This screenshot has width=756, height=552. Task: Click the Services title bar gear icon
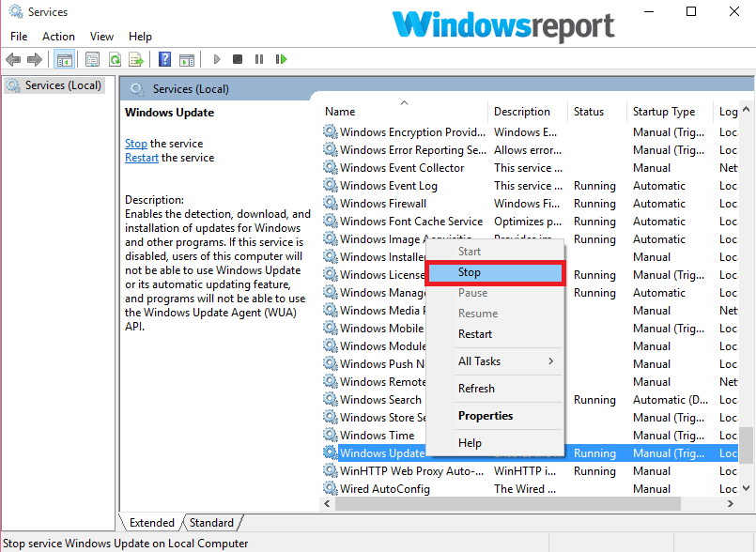pyautogui.click(x=16, y=11)
